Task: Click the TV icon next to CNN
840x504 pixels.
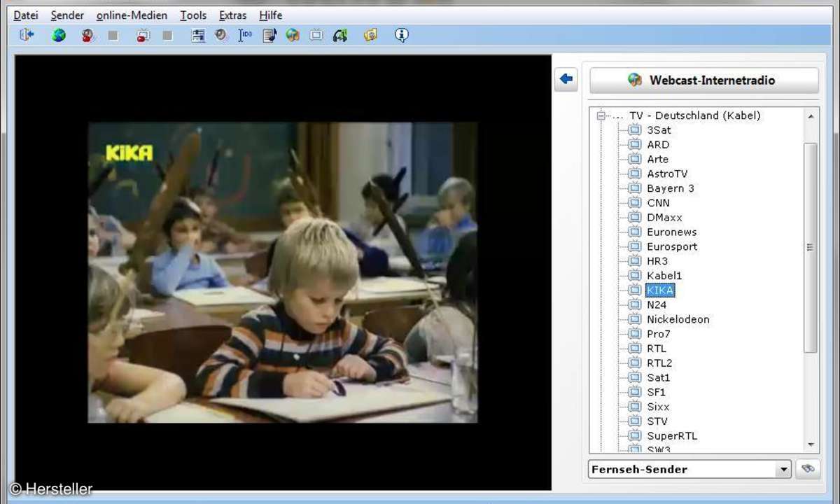Action: (634, 203)
